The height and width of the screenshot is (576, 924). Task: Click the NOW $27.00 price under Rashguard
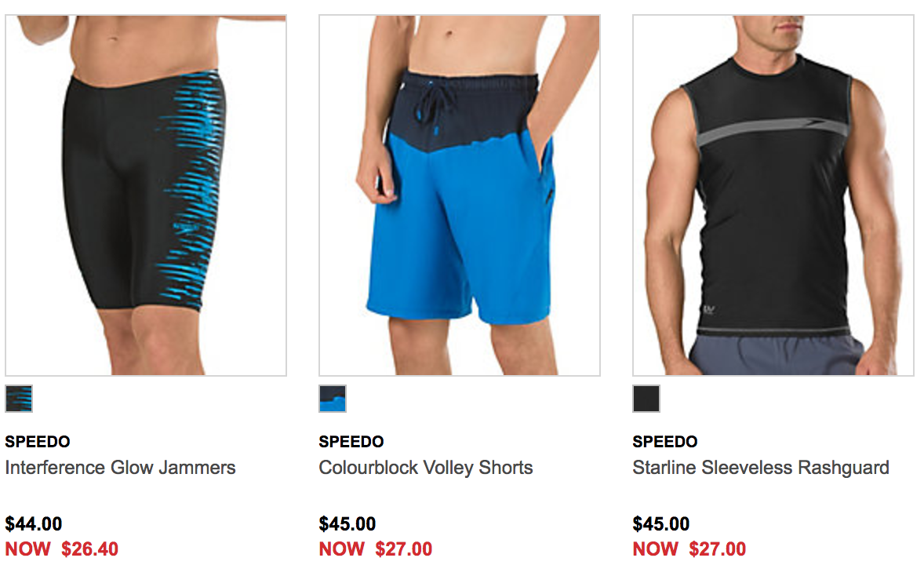[x=689, y=549]
